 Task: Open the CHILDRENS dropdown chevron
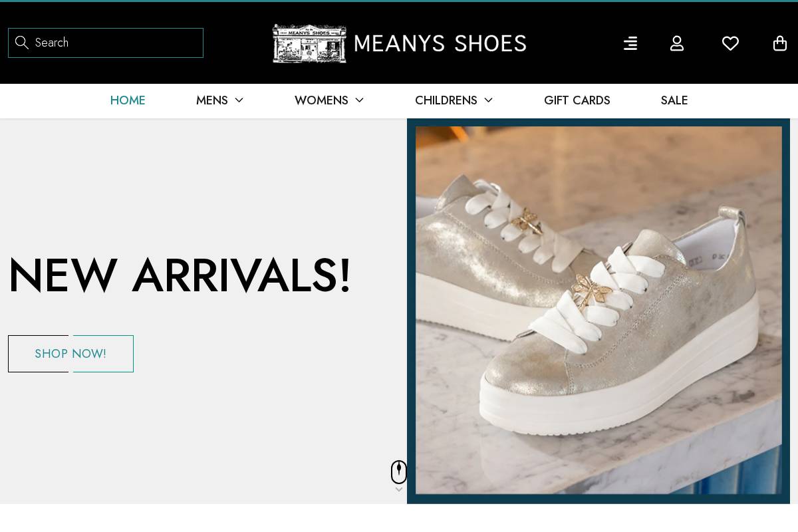489,100
